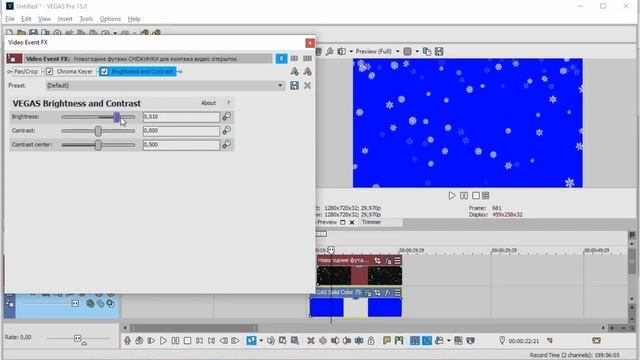This screenshot has height=360, width=640.
Task: Open the Edit menu
Action: [26, 19]
